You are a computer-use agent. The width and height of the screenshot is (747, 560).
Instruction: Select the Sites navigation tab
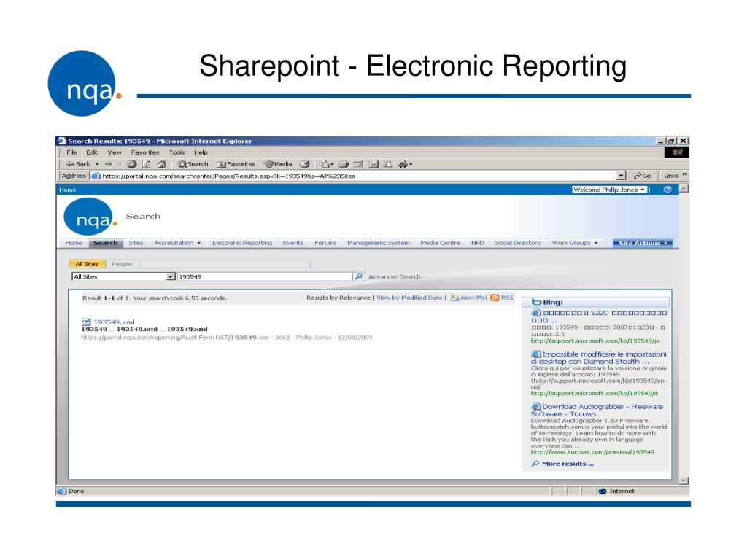click(136, 243)
